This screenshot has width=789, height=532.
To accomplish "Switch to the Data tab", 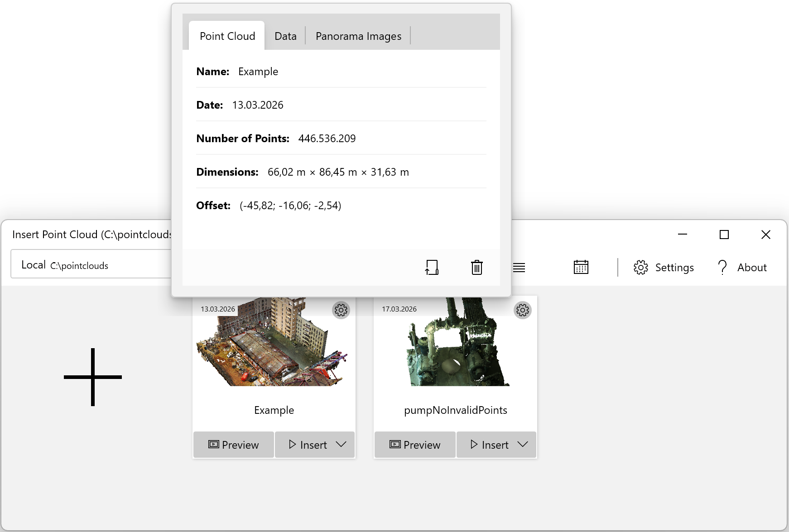I will click(285, 36).
